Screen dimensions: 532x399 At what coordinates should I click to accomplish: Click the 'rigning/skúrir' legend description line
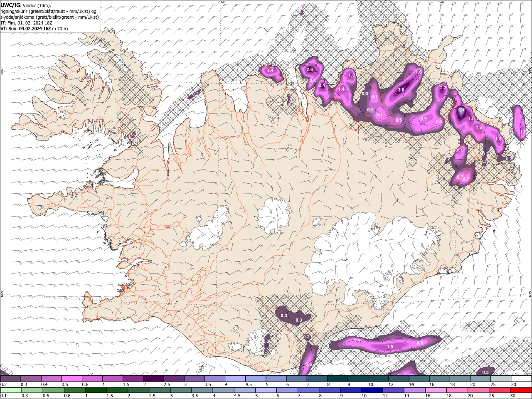(49, 11)
